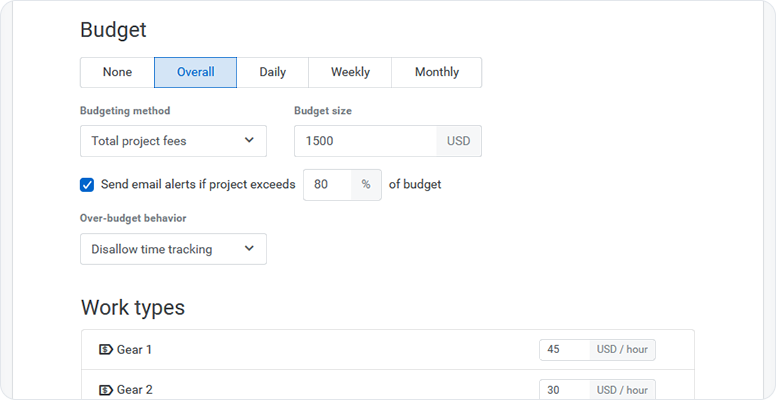The width and height of the screenshot is (776, 400).
Task: Expand the Over-budget behavior dropdown
Action: (173, 249)
